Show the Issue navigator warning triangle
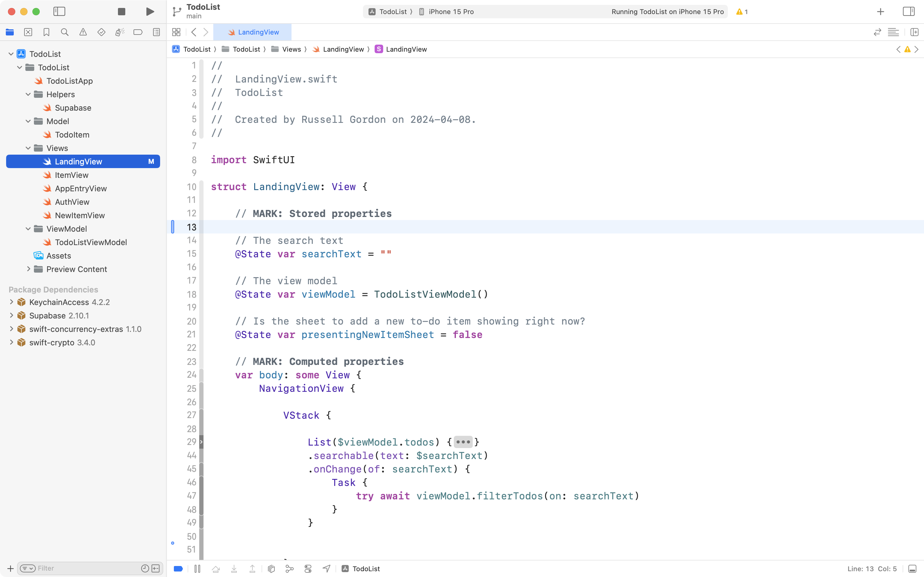The width and height of the screenshot is (924, 577). click(x=83, y=32)
